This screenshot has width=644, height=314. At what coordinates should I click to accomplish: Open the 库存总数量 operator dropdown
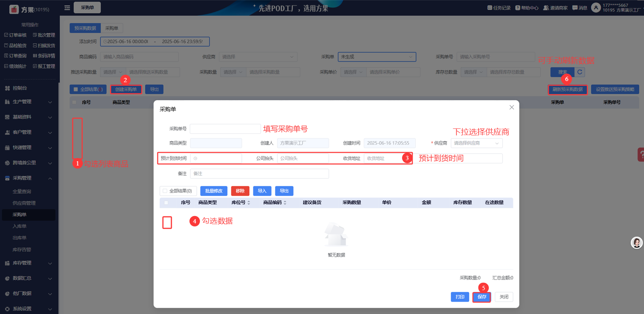pos(473,72)
